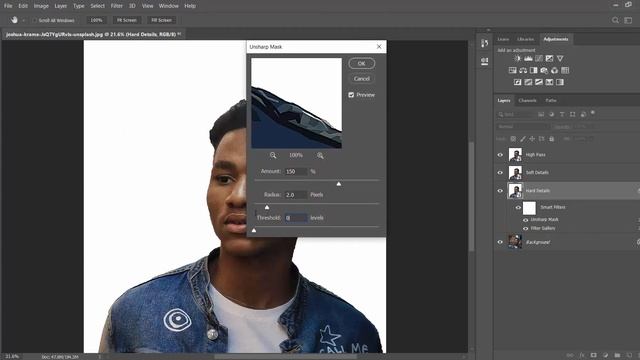Open the workspace switcher icon
Viewport: 640px width, 360px height.
pyautogui.click(x=629, y=20)
